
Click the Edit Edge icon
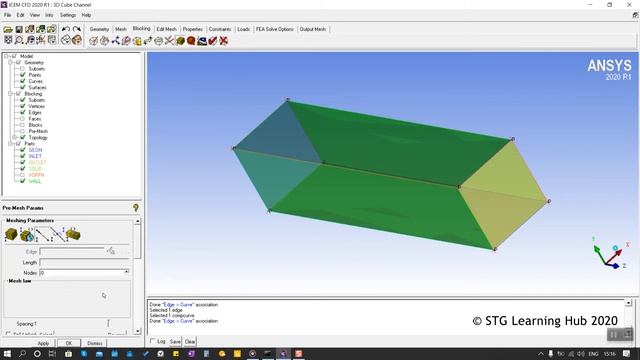coord(169,41)
